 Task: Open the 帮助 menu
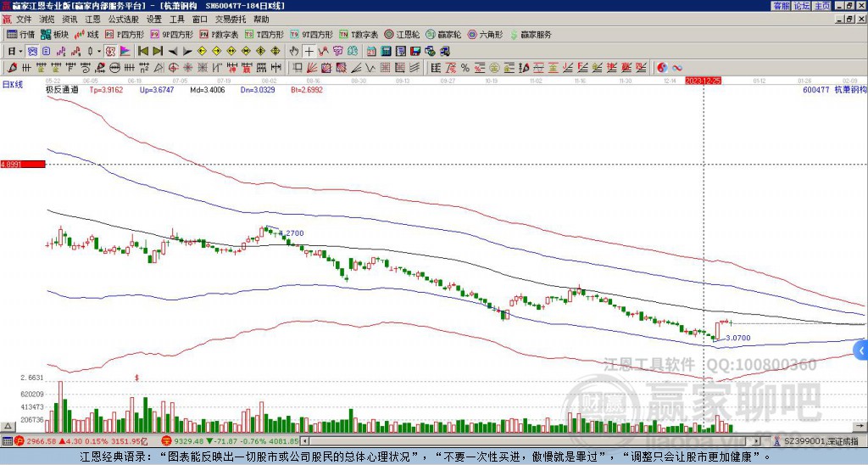tap(261, 20)
